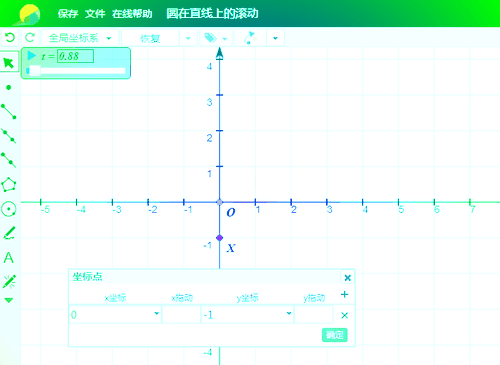Screen dimensions: 500x365
Task: Expand the dropdown next to the trajectory icon
Action: click(x=275, y=38)
